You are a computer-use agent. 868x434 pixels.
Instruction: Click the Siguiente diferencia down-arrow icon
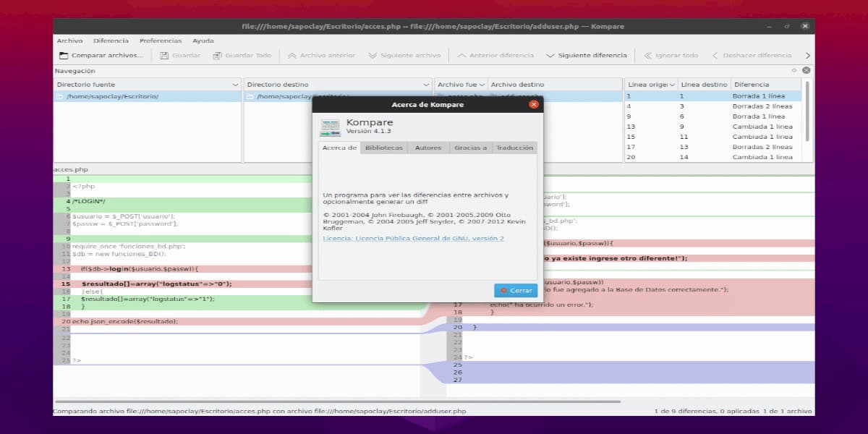tap(550, 56)
